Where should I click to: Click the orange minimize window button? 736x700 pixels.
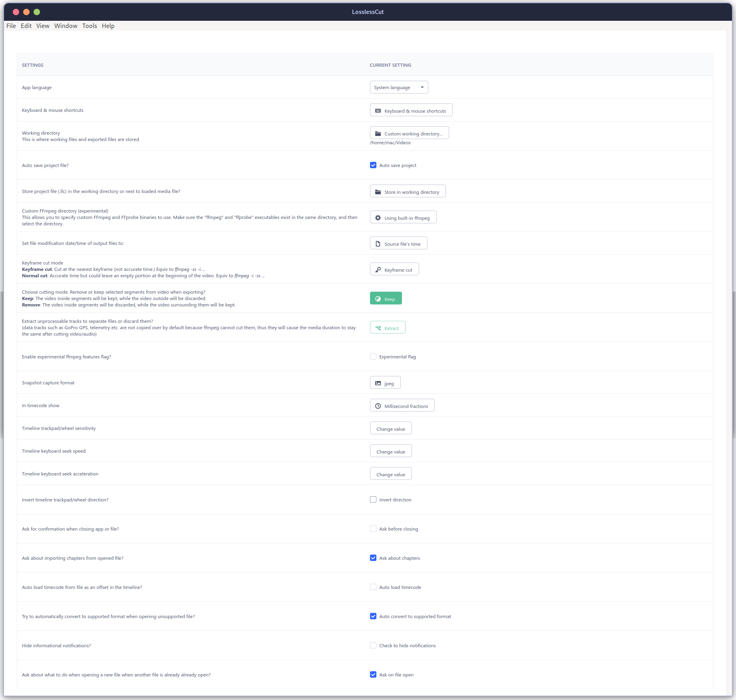pyautogui.click(x=26, y=12)
